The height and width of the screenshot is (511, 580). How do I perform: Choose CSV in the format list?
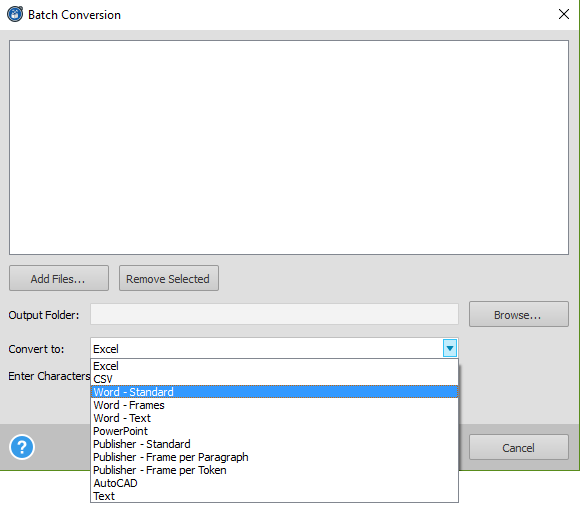coord(274,379)
